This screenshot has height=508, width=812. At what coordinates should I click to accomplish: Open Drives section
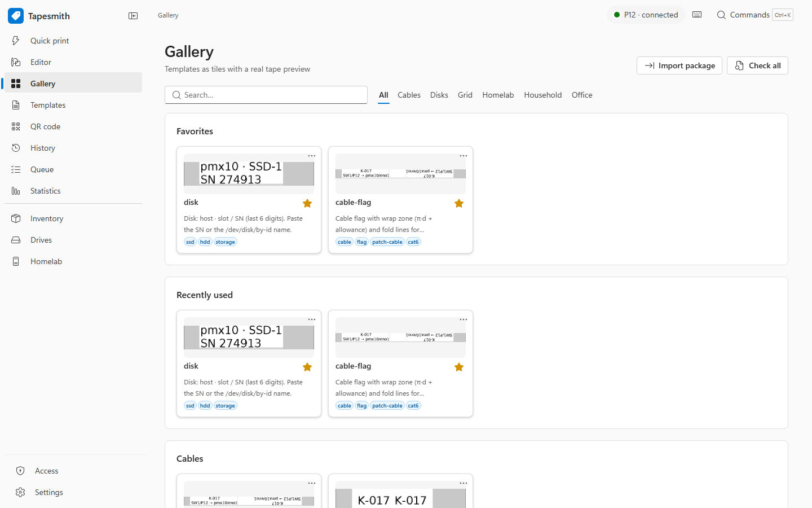73,240
